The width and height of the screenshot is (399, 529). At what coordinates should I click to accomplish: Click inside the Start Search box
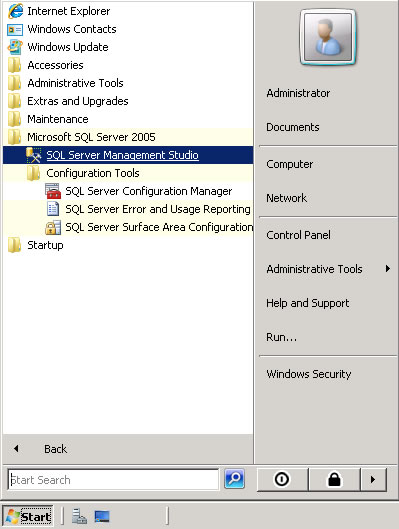point(113,480)
